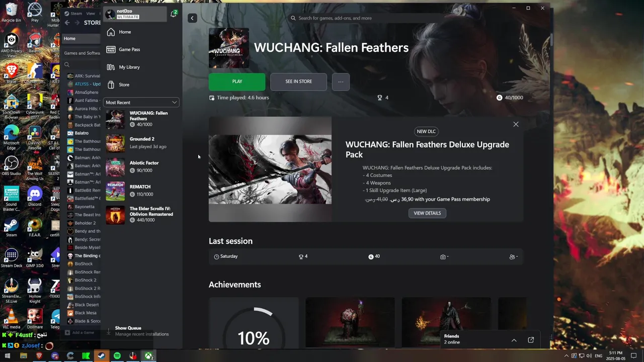Click the green PLAY button
The width and height of the screenshot is (644, 362).
coord(237,81)
